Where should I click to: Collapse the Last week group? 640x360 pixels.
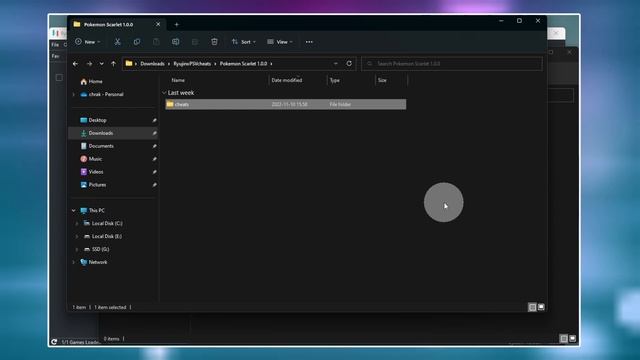(x=164, y=93)
